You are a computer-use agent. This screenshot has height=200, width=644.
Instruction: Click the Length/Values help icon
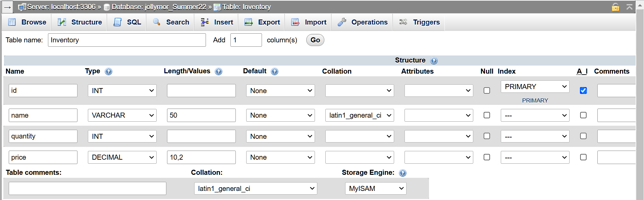tap(218, 72)
